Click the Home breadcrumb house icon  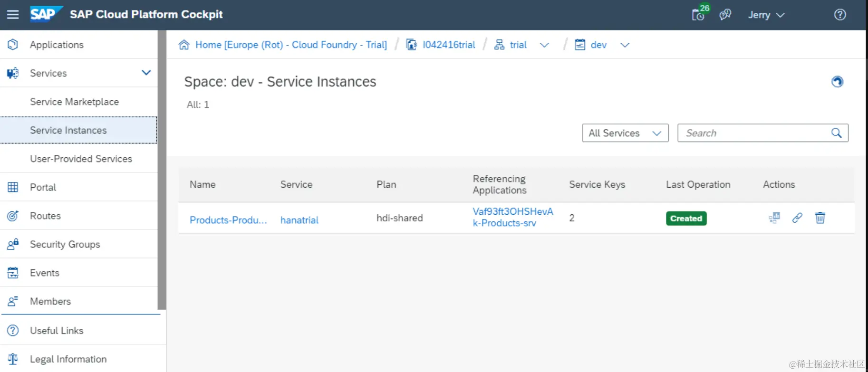coord(184,45)
